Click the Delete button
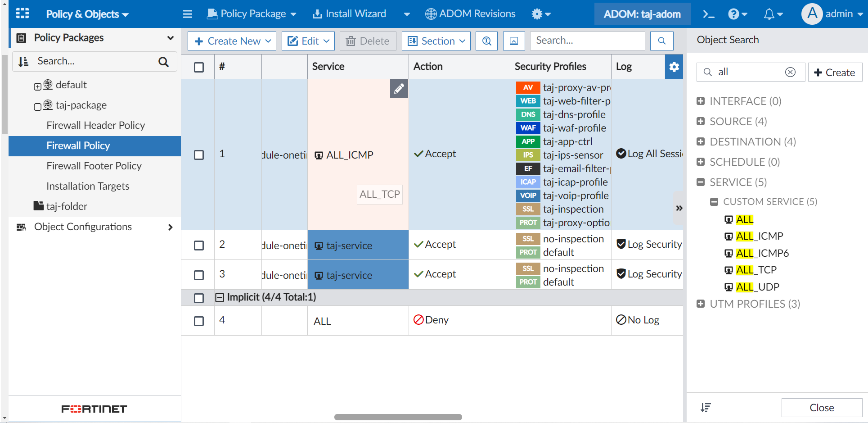Viewport: 868px width, 423px height. tap(368, 41)
